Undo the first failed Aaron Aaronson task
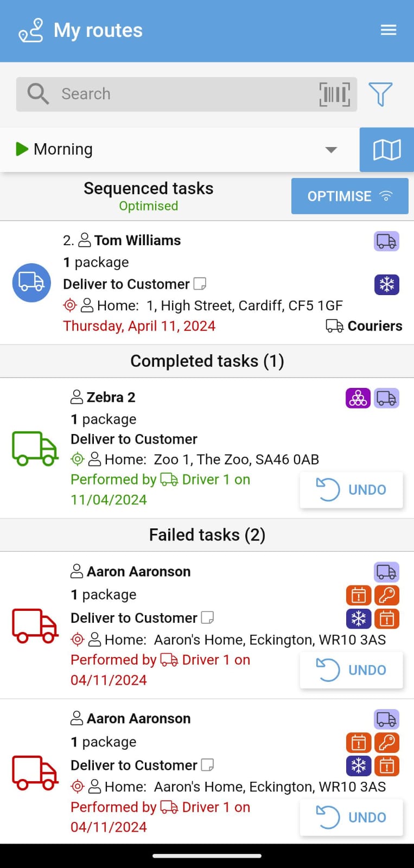The height and width of the screenshot is (868, 414). [351, 670]
